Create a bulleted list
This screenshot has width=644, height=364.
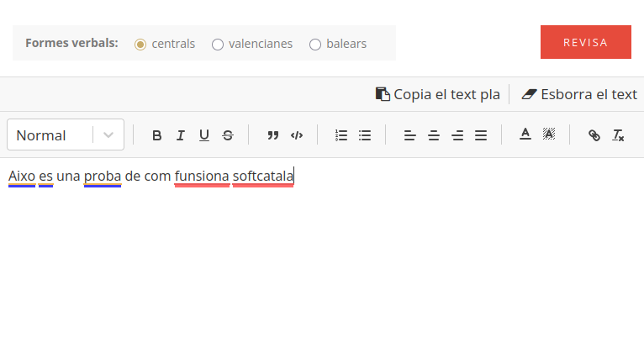pos(365,135)
